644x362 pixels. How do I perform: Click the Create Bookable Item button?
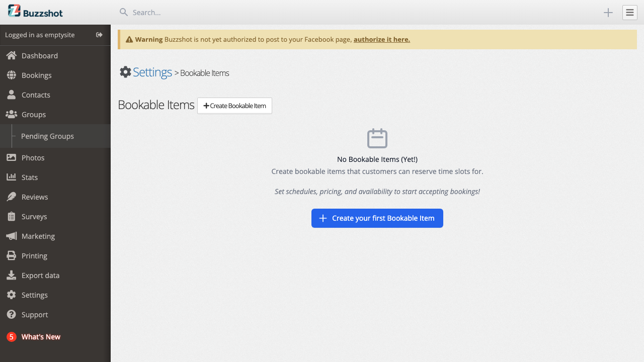(234, 106)
